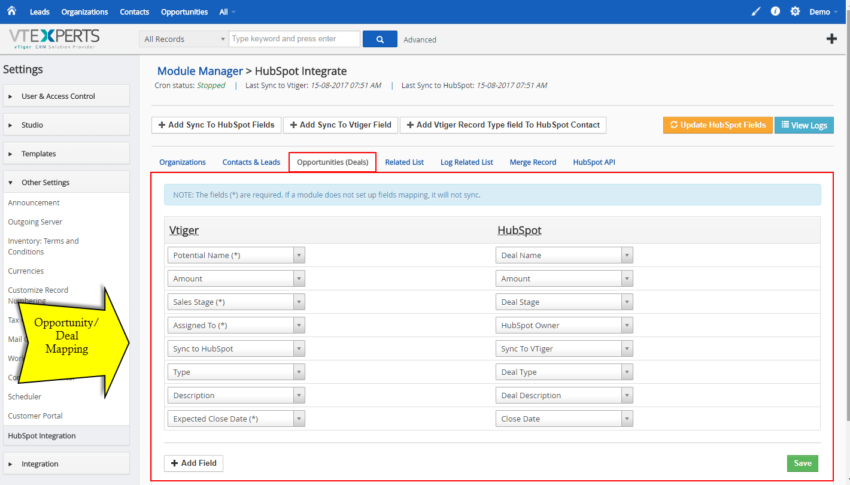Open the Module Manager breadcrumb link
Image resolution: width=850 pixels, height=485 pixels.
[200, 71]
